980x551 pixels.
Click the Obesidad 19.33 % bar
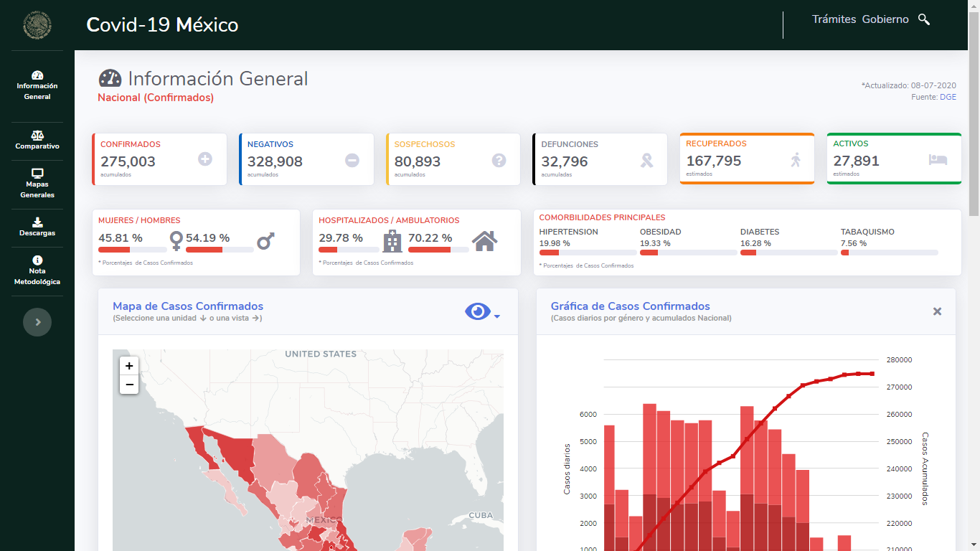[x=688, y=253]
